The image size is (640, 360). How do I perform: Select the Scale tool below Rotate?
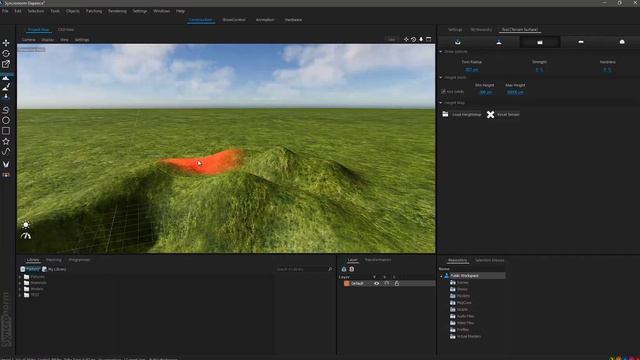6,64
